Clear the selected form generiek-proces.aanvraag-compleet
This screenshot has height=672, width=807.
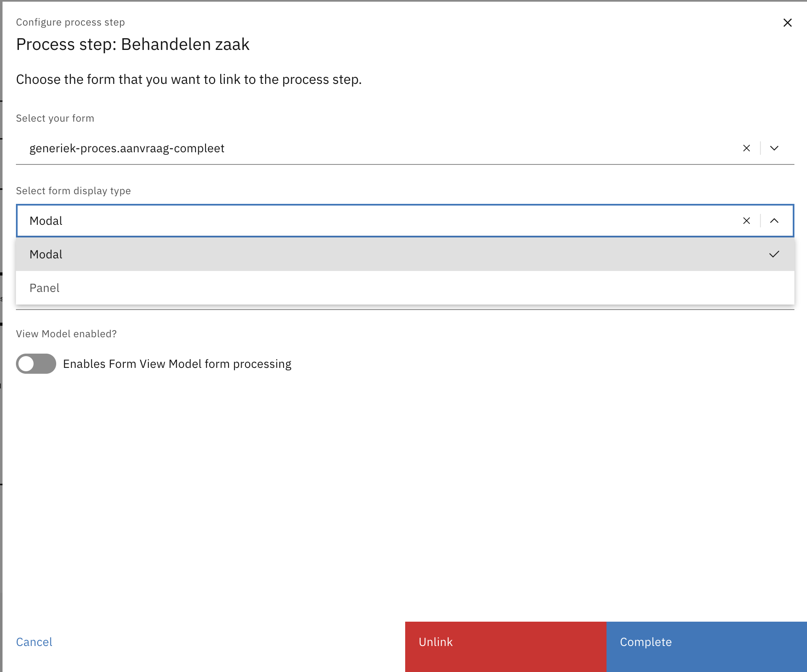(746, 148)
